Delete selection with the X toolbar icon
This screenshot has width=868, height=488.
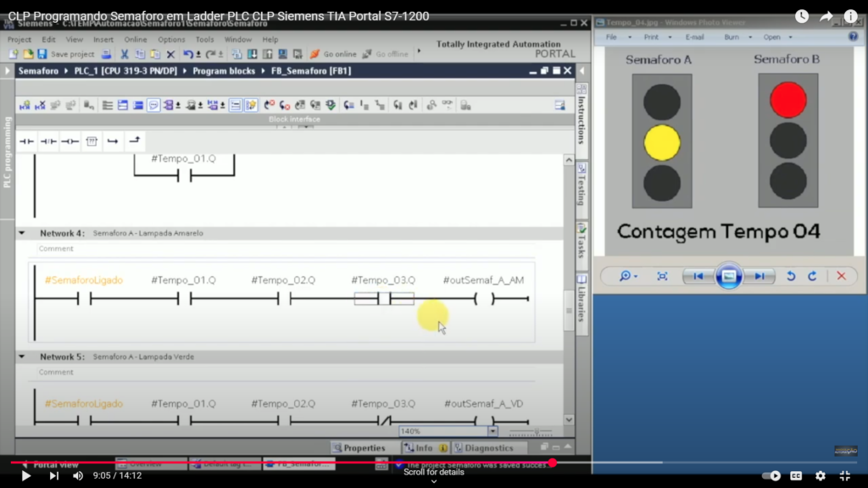click(170, 54)
